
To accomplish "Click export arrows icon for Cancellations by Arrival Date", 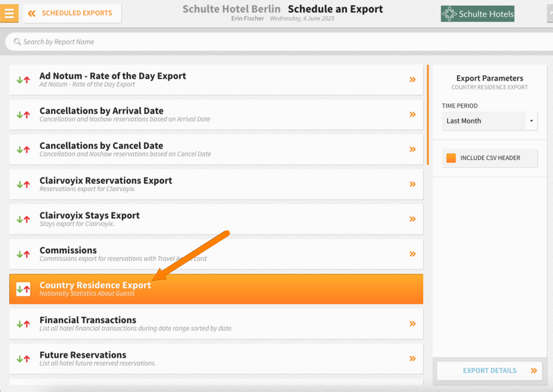I will point(23,115).
